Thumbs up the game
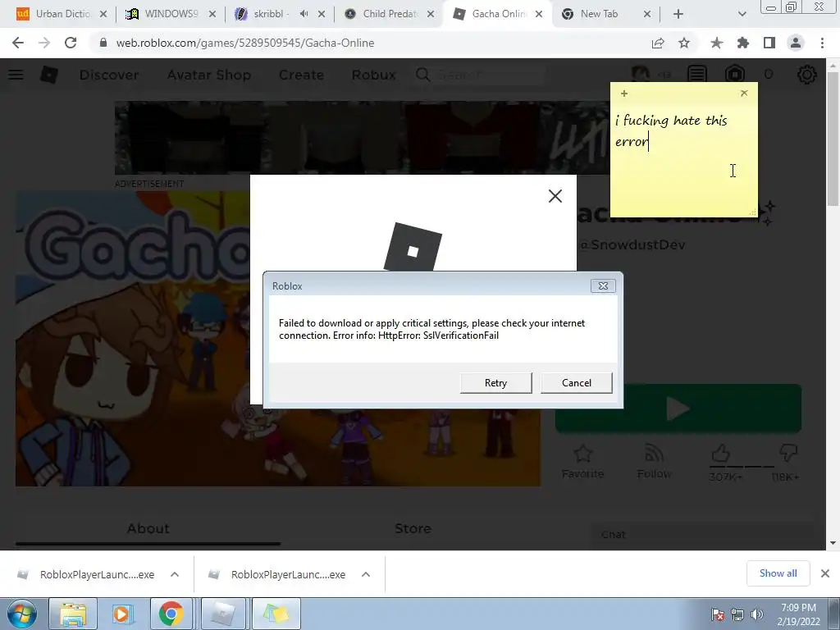The image size is (840, 630). tap(722, 454)
